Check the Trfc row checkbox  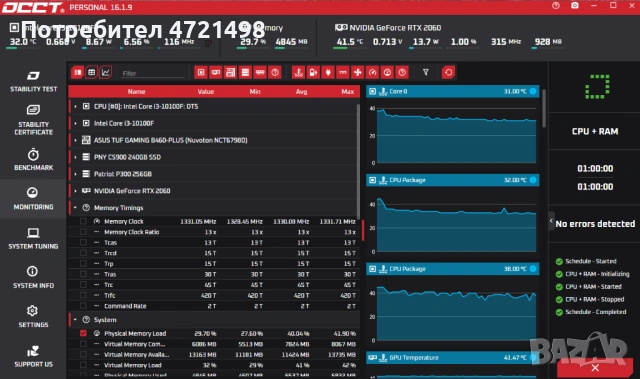(x=83, y=295)
